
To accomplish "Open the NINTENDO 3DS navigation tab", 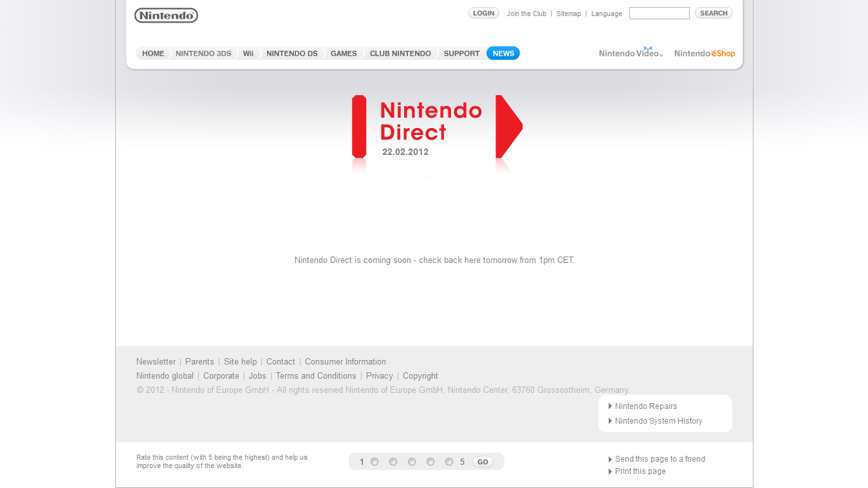I will pyautogui.click(x=203, y=53).
